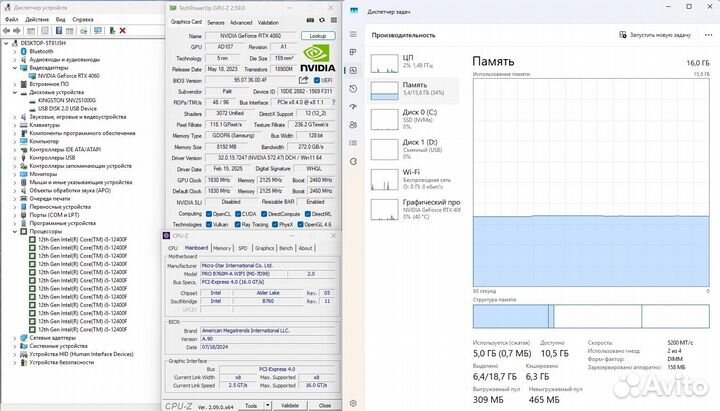The image size is (720, 411).
Task: Click the Tools button in CPU-Z
Action: (x=251, y=405)
